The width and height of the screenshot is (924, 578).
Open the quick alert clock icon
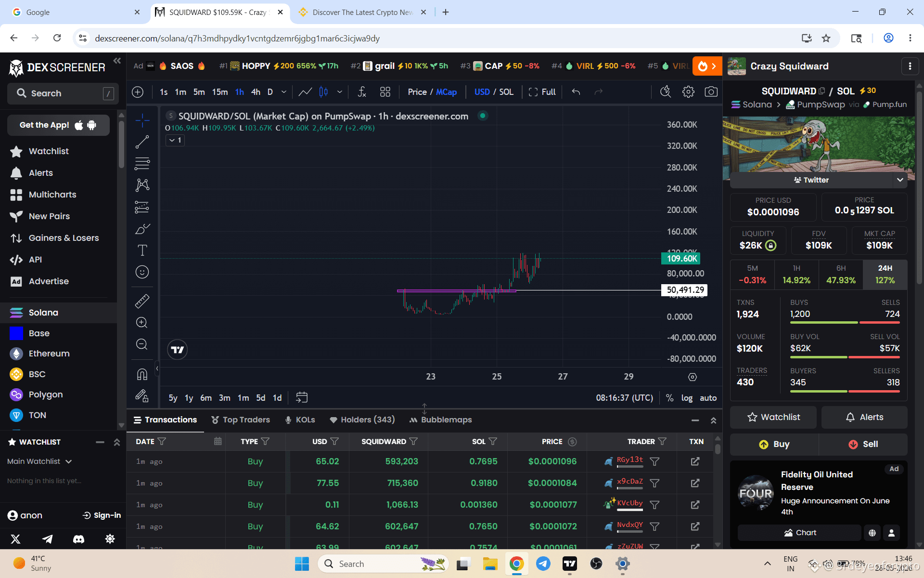point(666,92)
